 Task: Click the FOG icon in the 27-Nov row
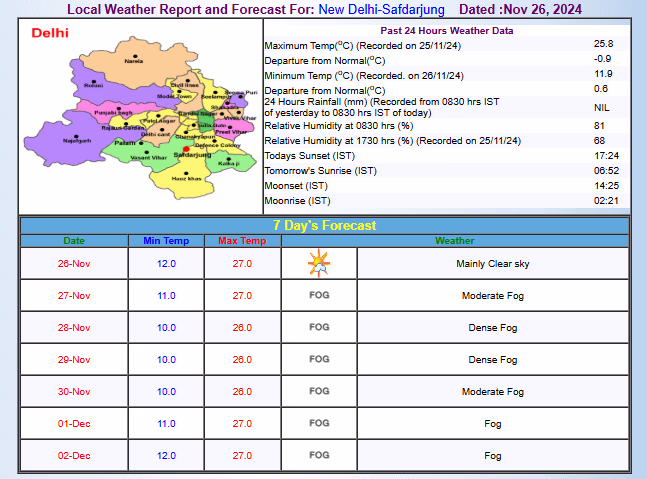click(319, 296)
